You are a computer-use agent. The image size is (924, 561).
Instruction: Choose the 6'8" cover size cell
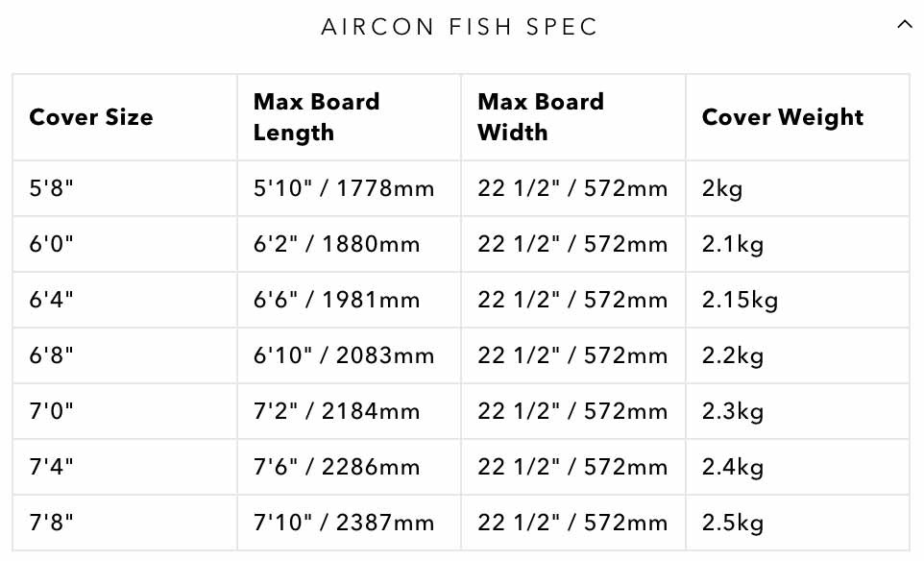52,355
